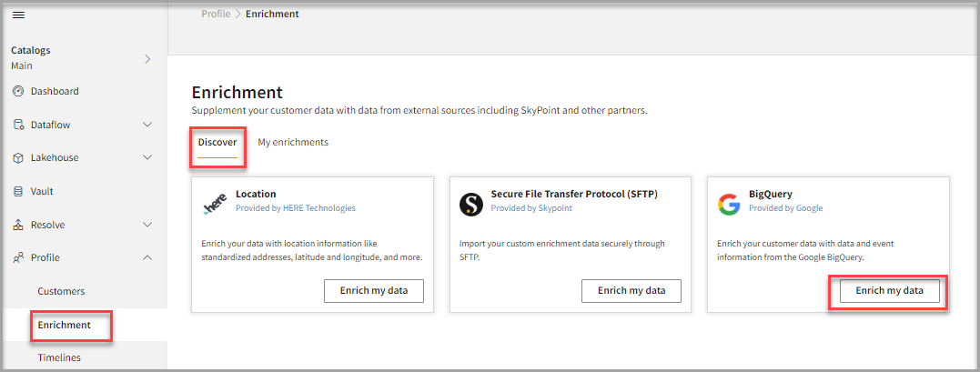Click the Dashboard gauge icon
This screenshot has height=372, width=980.
tap(18, 91)
